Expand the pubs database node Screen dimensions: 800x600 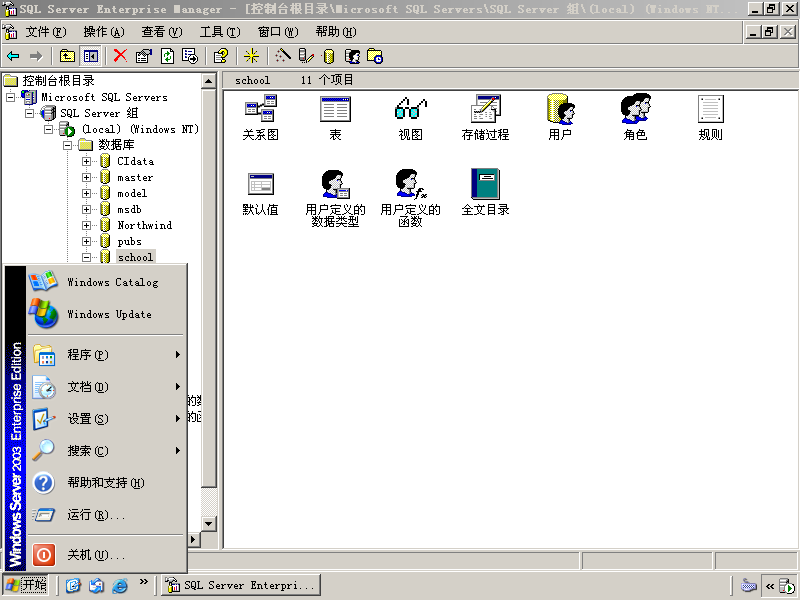click(86, 241)
